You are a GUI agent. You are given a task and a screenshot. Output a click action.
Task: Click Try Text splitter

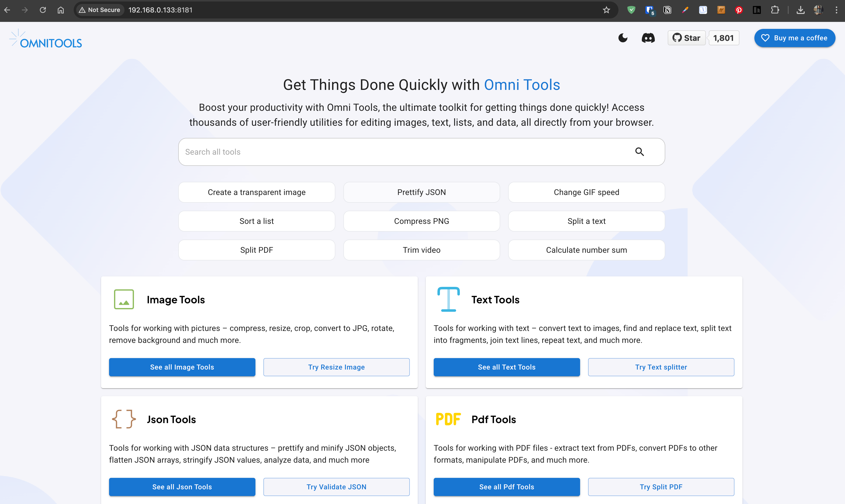click(661, 367)
